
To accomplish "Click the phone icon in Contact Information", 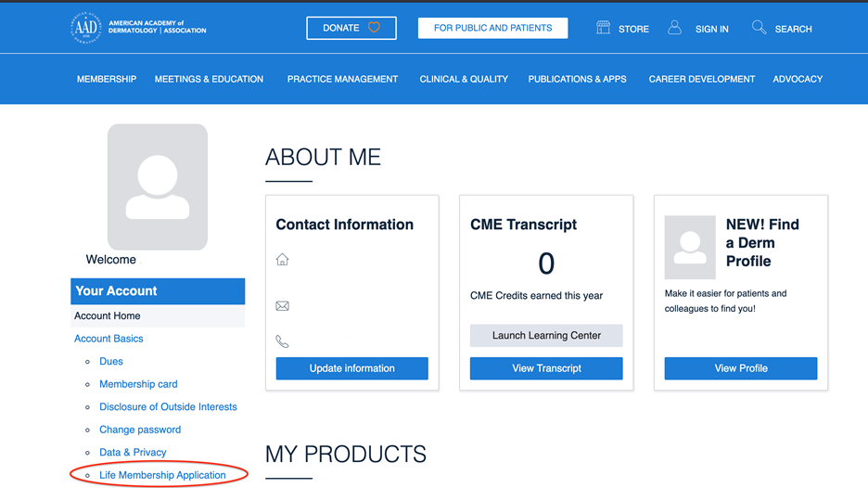I will (x=282, y=341).
